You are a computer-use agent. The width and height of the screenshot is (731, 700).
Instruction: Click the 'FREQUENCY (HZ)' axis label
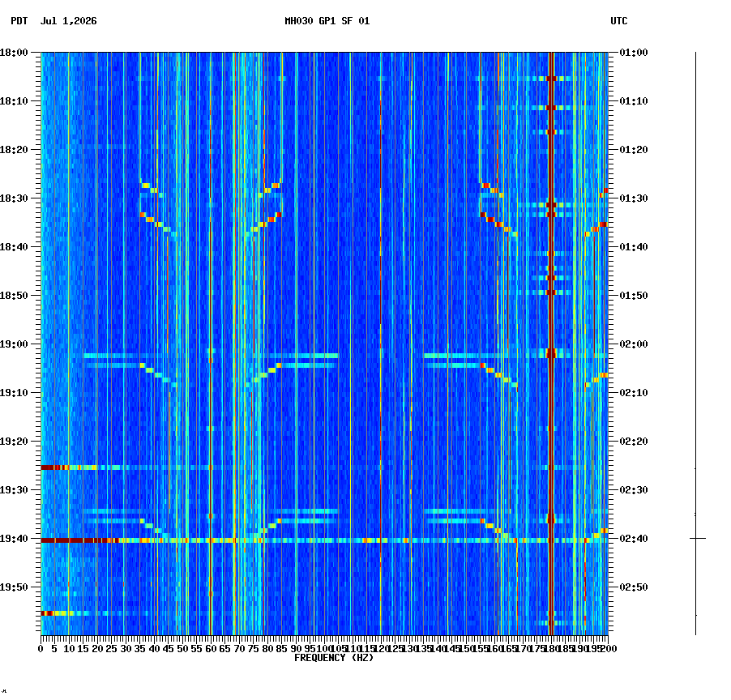334,658
